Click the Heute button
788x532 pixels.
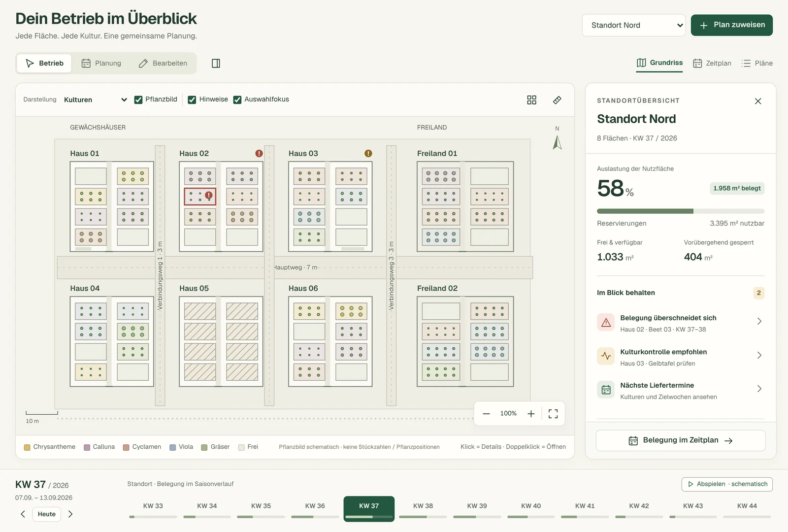coord(47,514)
